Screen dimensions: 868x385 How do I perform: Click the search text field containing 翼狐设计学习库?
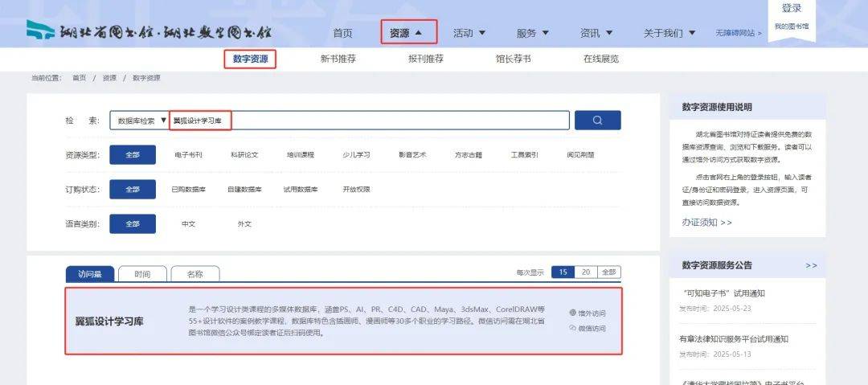(x=369, y=121)
